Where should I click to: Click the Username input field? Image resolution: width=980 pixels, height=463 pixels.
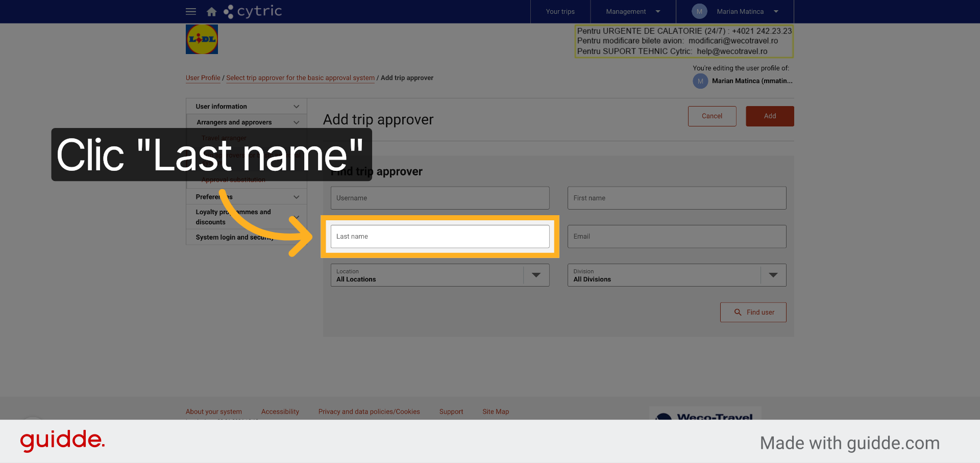pyautogui.click(x=440, y=198)
